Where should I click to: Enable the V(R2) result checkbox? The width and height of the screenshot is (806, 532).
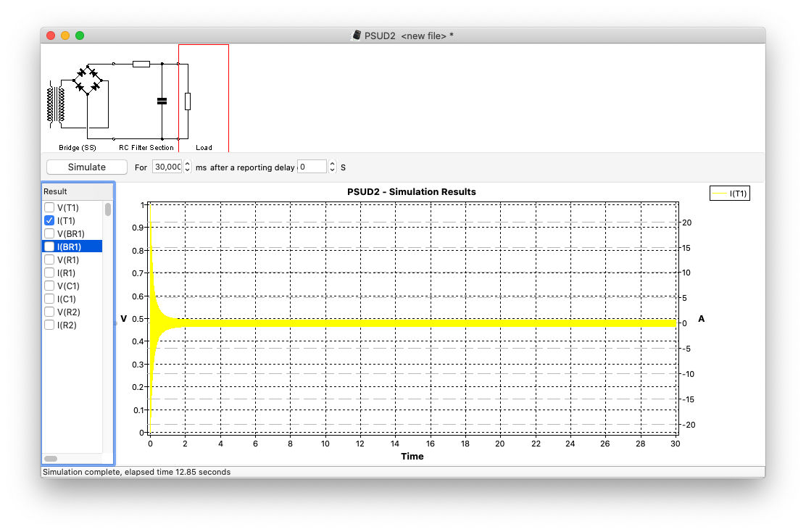click(49, 312)
